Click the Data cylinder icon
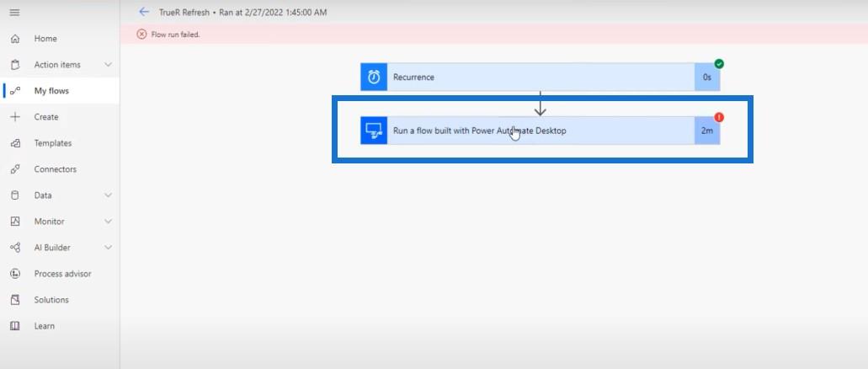The width and height of the screenshot is (868, 369). click(x=15, y=195)
